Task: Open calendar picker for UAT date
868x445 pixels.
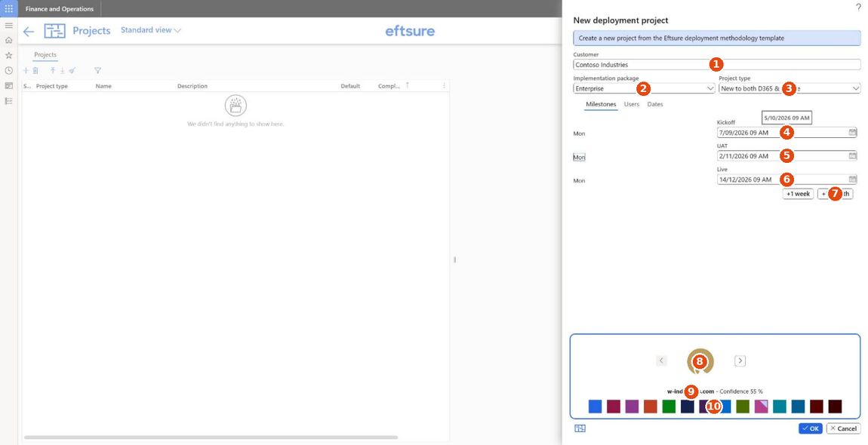Action: (x=852, y=156)
